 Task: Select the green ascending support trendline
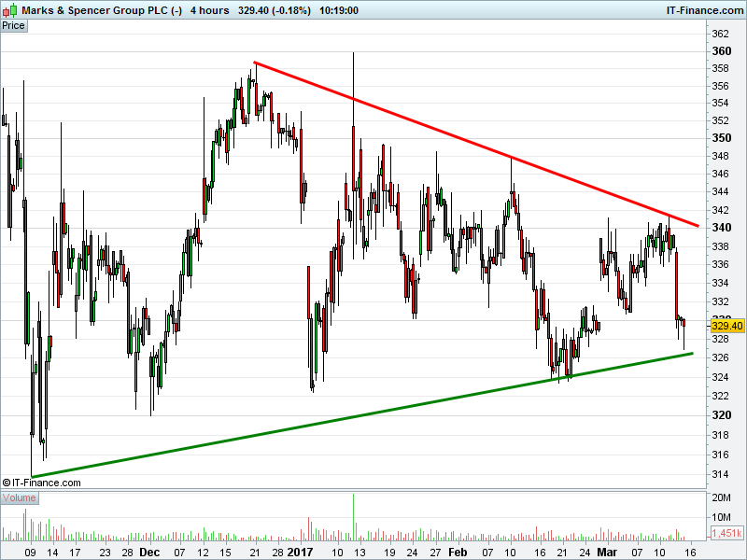[x=362, y=415]
